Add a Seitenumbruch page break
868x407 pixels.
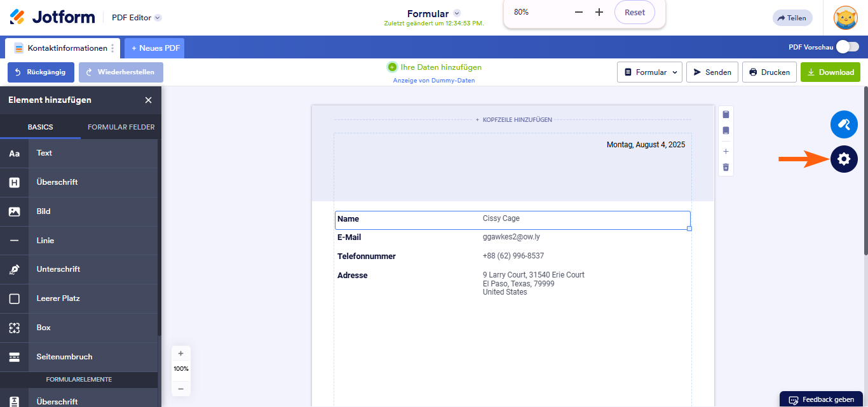pos(79,357)
